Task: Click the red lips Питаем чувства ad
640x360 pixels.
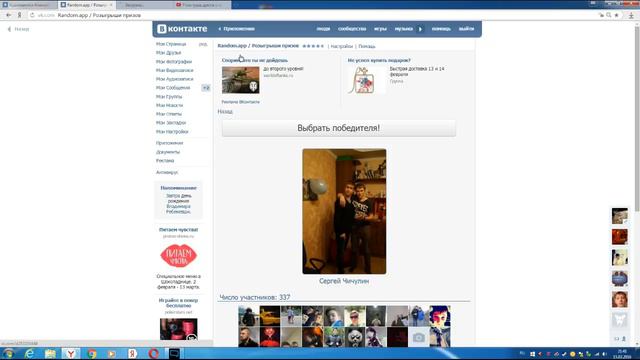Action: pyautogui.click(x=178, y=256)
